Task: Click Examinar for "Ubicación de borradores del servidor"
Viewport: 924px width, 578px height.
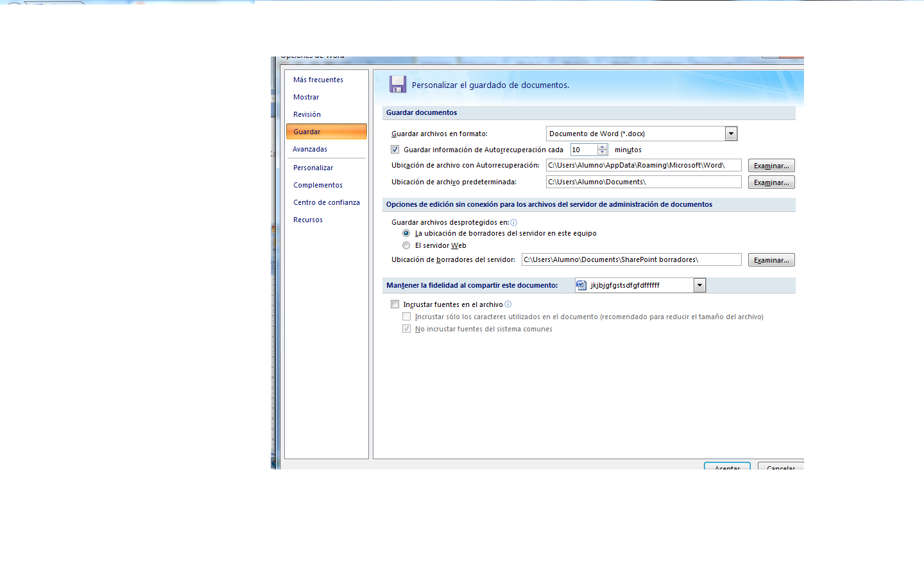Action: (771, 259)
